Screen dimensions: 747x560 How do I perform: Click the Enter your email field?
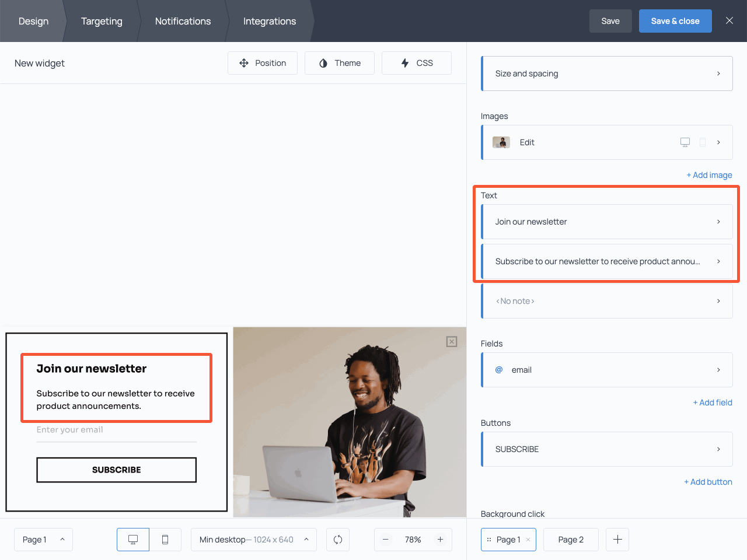[116, 430]
